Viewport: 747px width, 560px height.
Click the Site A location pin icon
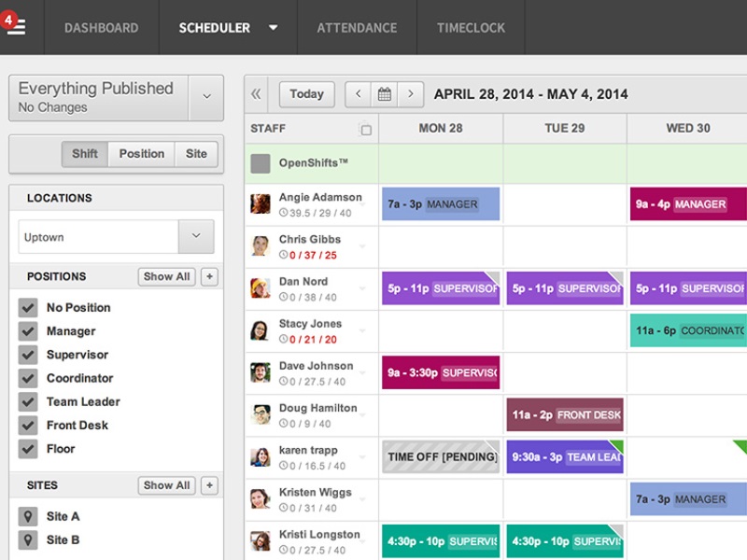28,516
